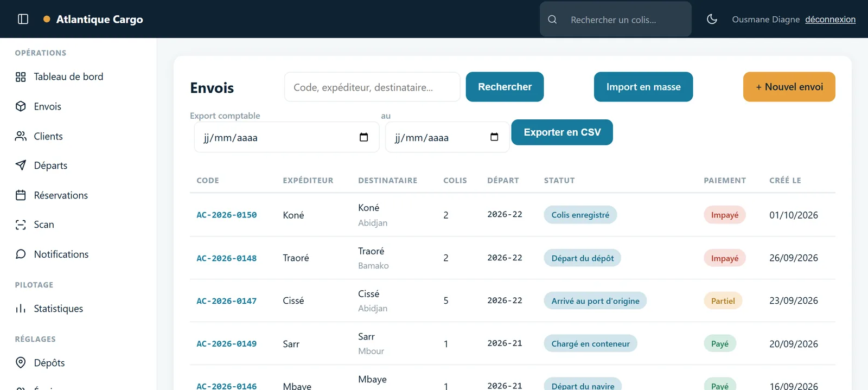The height and width of the screenshot is (390, 868).
Task: Click the Envois package icon
Action: tap(21, 106)
